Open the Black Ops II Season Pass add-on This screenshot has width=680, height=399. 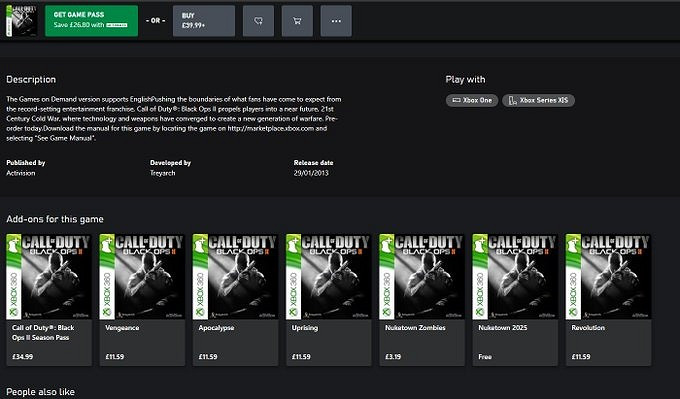pos(49,300)
